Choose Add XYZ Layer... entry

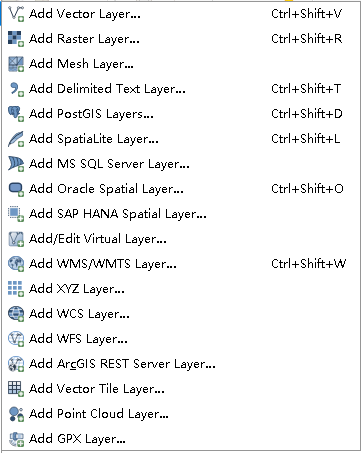pyautogui.click(x=180, y=289)
